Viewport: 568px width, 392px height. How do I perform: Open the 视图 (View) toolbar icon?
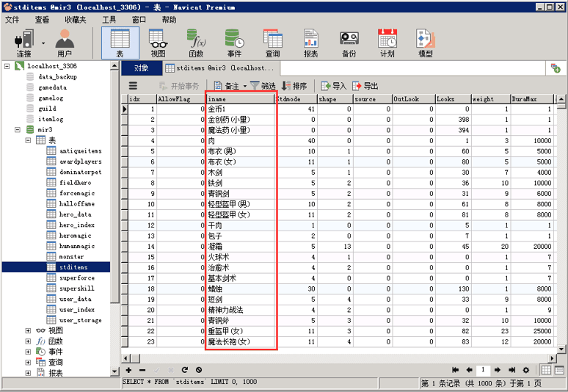click(158, 43)
